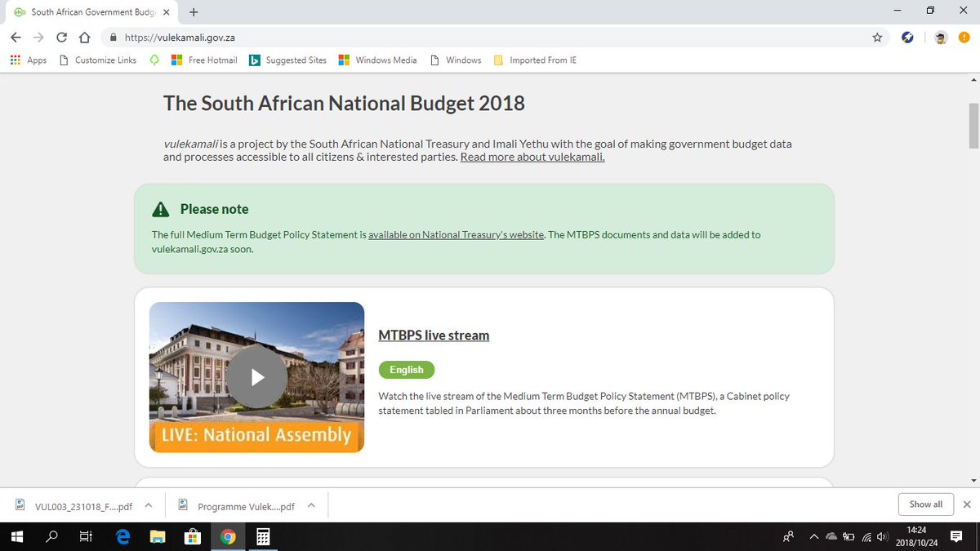This screenshot has width=980, height=551.
Task: Open Task View on the taskbar
Action: point(86,536)
